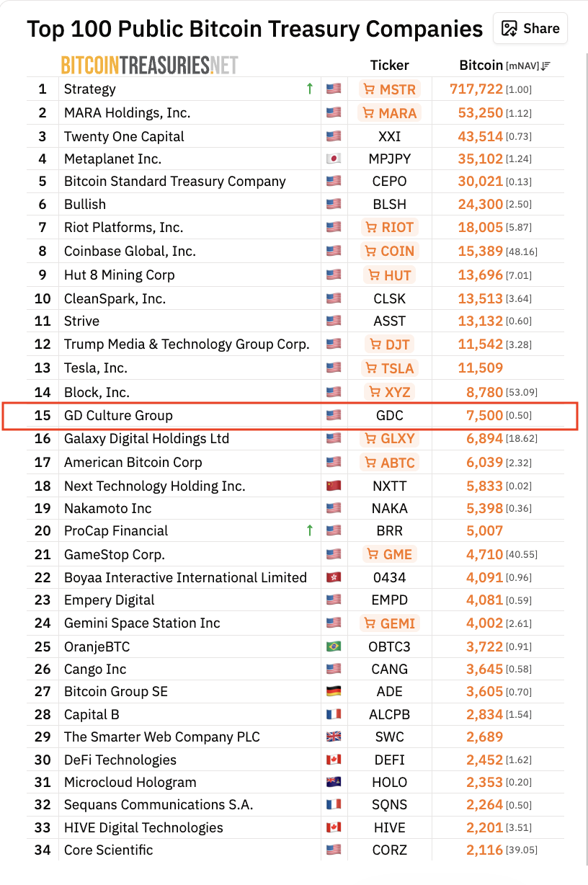This screenshot has width=588, height=885.
Task: Click the cart icon beside the GEMI ticker
Action: [x=370, y=623]
